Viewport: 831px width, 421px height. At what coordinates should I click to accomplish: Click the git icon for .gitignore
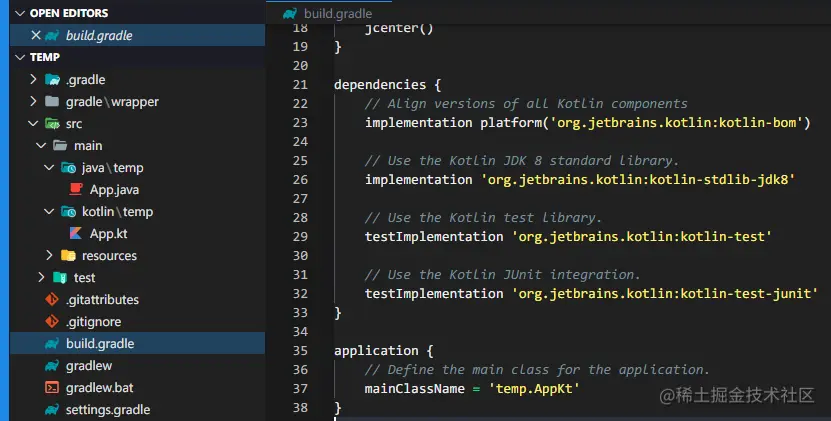click(52, 321)
